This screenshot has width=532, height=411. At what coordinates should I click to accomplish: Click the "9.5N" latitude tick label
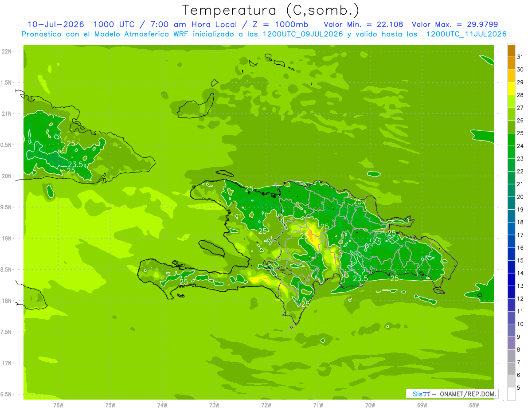(x=7, y=207)
